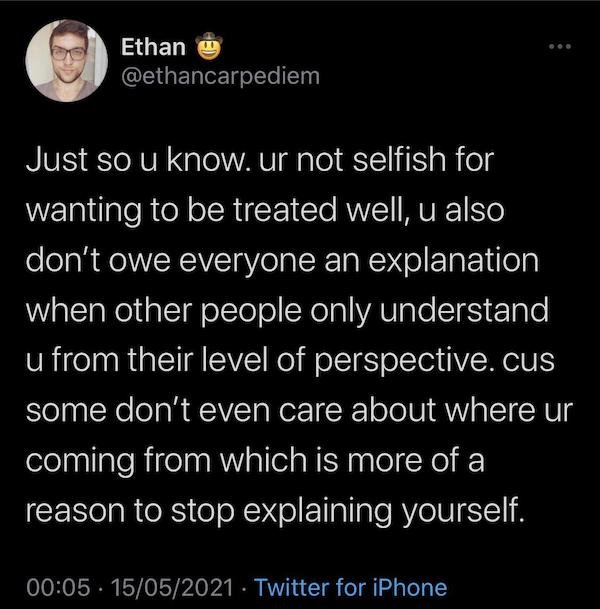Open the three-dot more options menu
600x609 pixels.
coord(560,47)
